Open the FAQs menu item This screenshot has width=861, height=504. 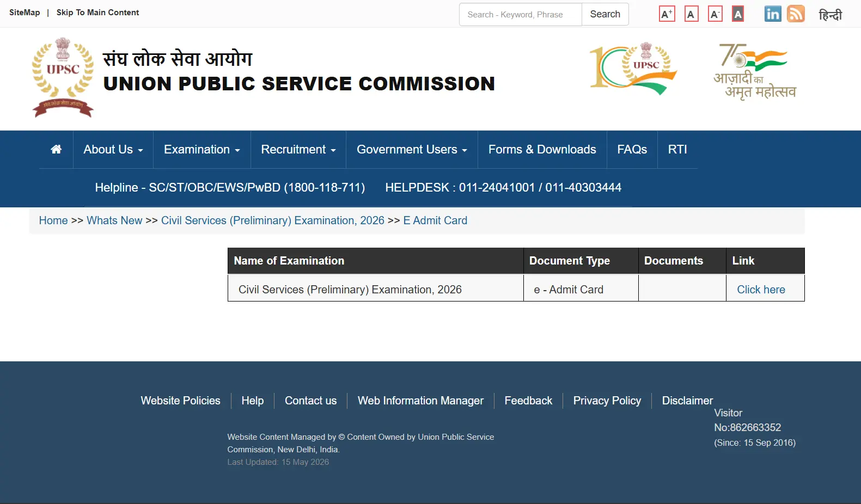pos(632,149)
